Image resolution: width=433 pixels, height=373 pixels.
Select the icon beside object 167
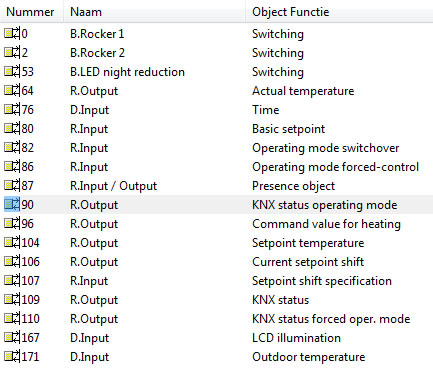[12, 337]
